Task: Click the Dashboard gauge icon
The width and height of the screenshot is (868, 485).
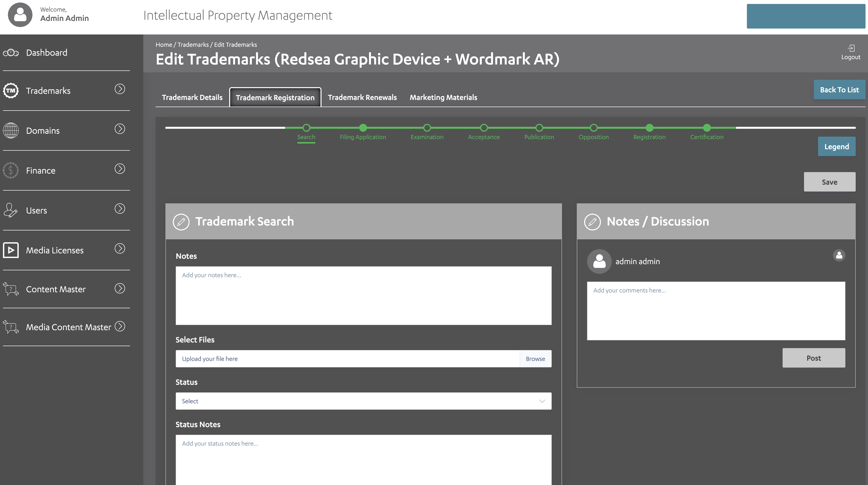Action: tap(11, 53)
